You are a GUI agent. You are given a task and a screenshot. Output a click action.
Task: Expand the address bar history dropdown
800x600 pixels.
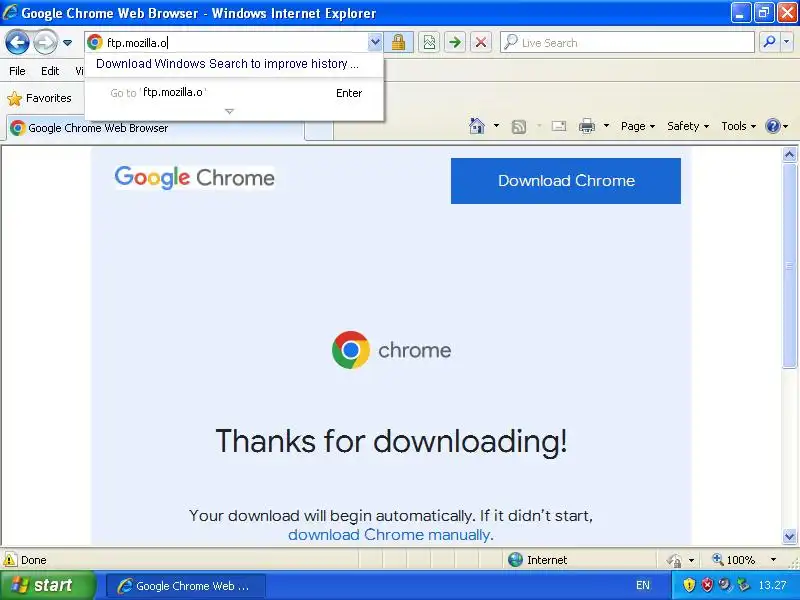375,42
